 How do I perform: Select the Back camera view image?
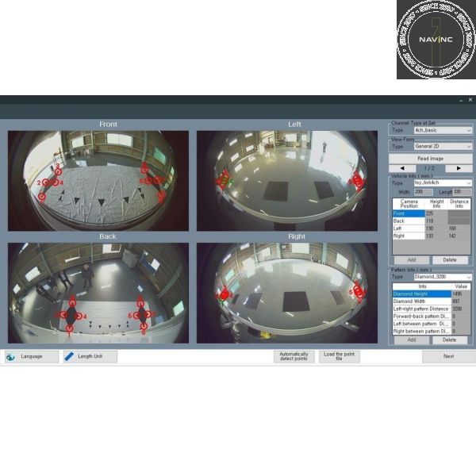(98, 293)
